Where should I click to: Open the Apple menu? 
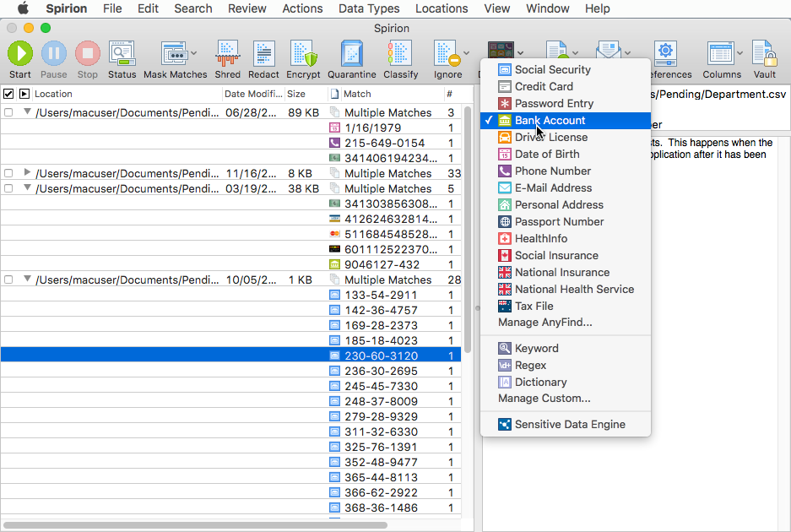pos(23,8)
